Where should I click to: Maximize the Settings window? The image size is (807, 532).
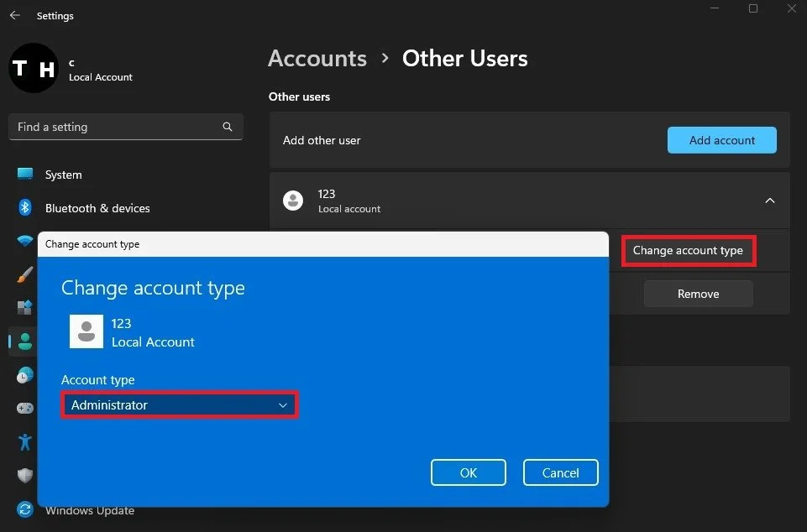(753, 8)
